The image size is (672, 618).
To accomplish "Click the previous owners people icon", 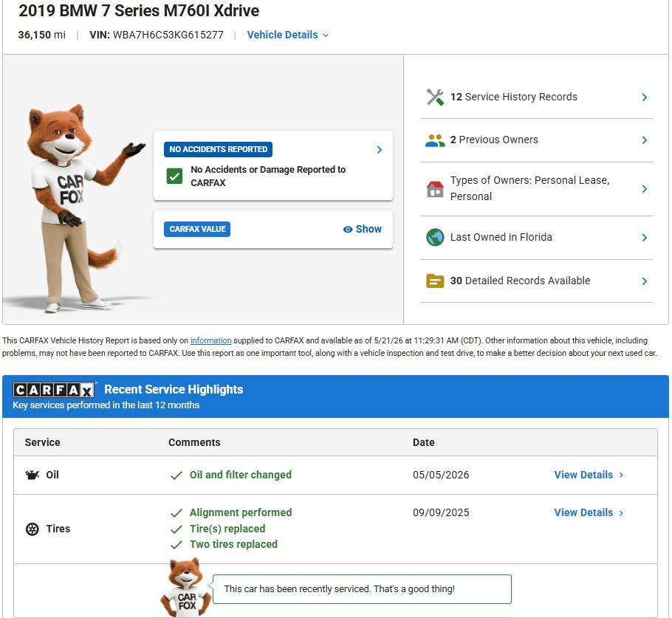I will 435,140.
